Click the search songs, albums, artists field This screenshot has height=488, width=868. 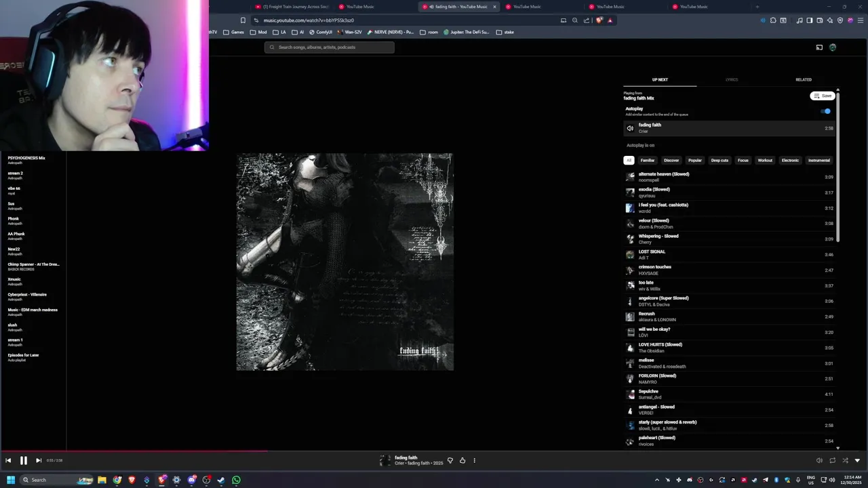coord(330,47)
